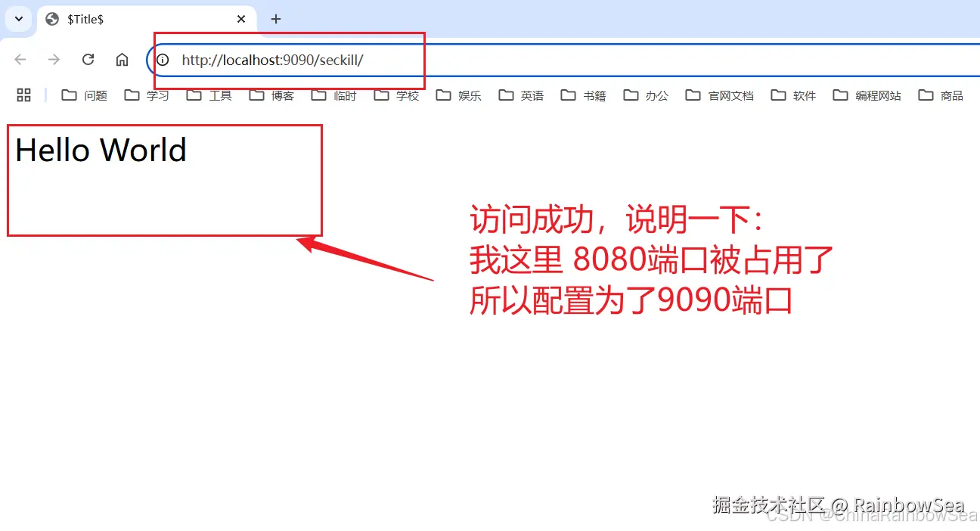
Task: Open the 官网文档 bookmark folder
Action: coord(730,95)
